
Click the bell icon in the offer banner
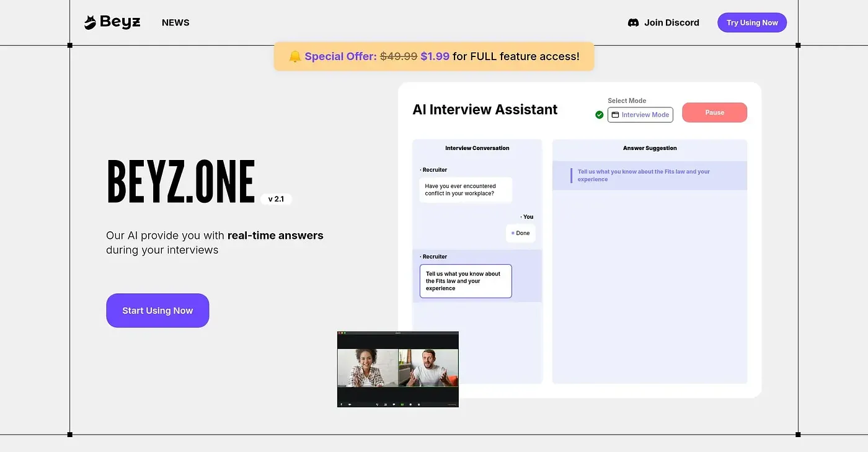tap(295, 56)
